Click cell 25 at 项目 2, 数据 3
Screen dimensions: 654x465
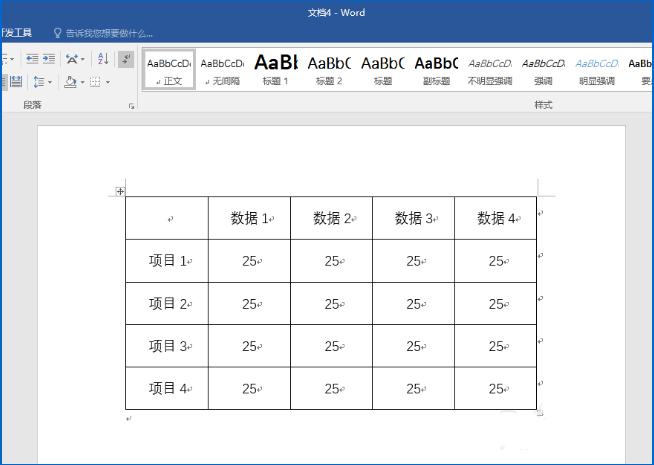(x=414, y=304)
